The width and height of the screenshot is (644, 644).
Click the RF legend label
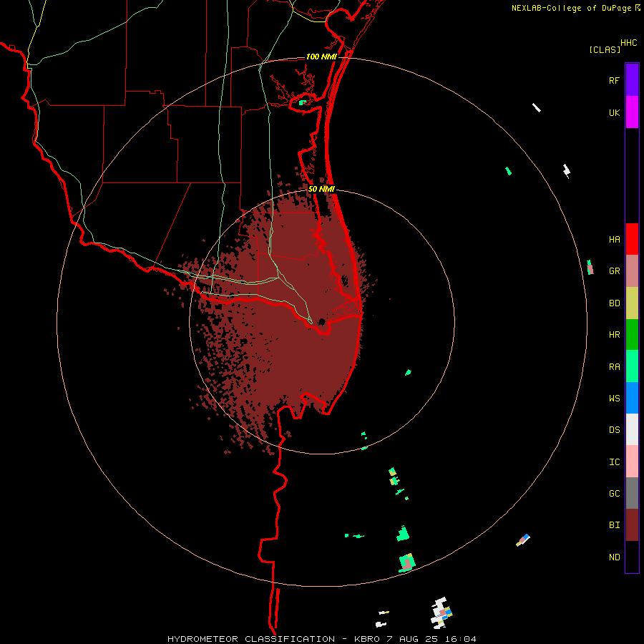pos(614,80)
